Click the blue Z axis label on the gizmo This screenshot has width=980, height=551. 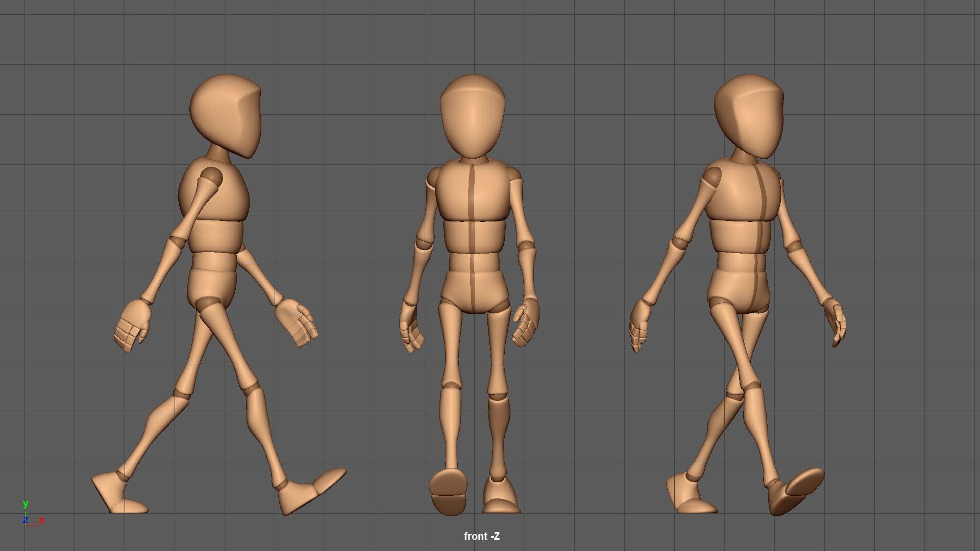(x=25, y=520)
